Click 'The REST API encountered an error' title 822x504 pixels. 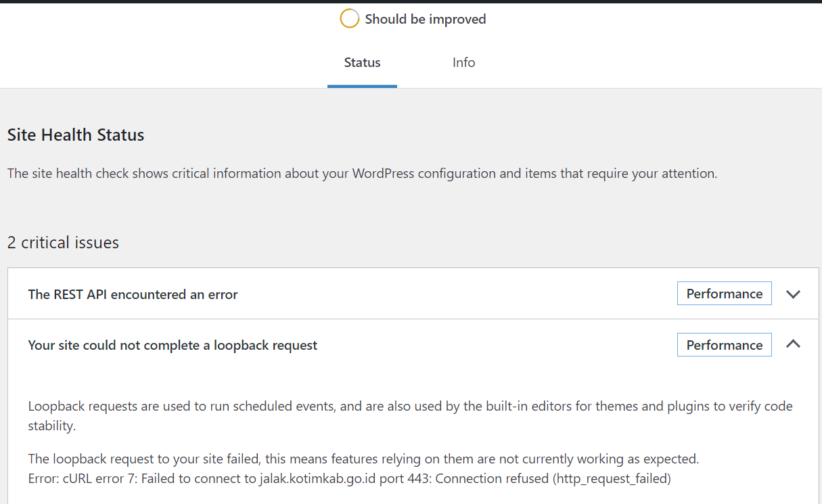coord(133,294)
